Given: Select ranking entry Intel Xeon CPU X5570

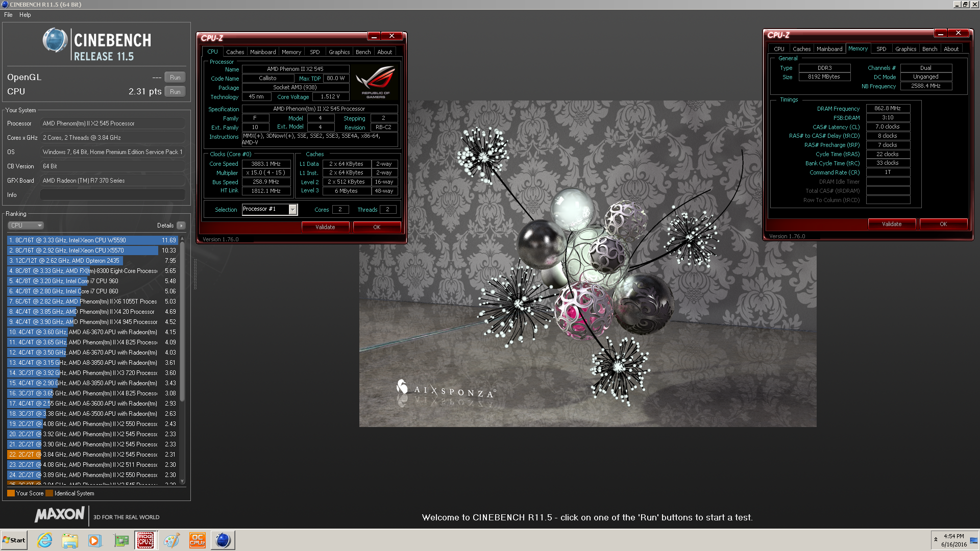Looking at the screenshot, I should (x=92, y=251).
